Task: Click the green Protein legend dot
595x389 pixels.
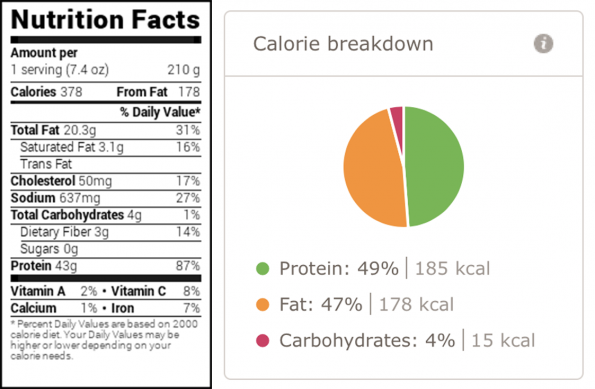Action: coord(263,268)
